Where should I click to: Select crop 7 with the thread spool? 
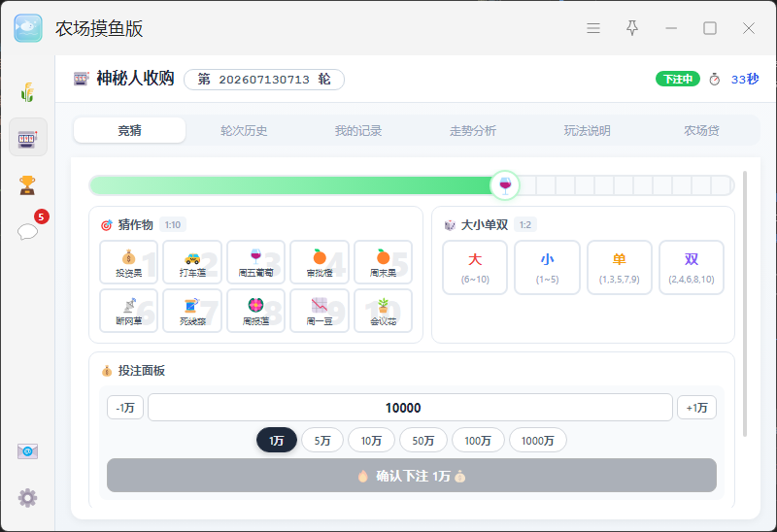pos(192,311)
